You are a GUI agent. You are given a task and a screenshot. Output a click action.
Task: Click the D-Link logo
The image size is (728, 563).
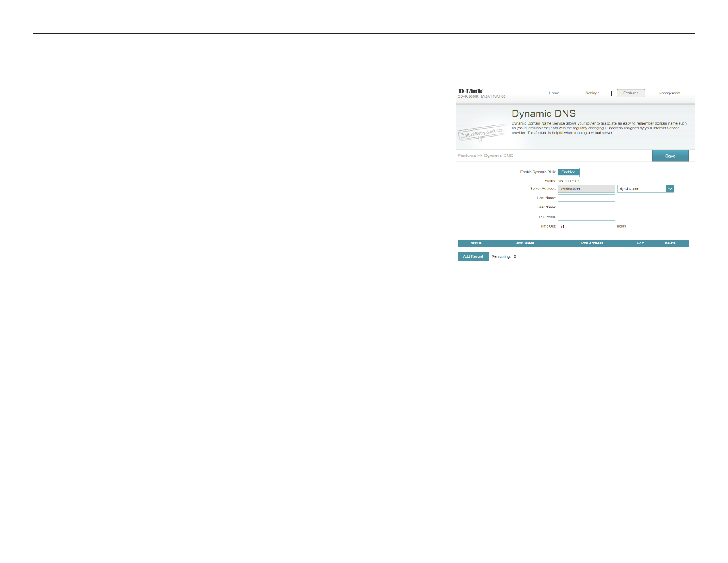tap(471, 91)
